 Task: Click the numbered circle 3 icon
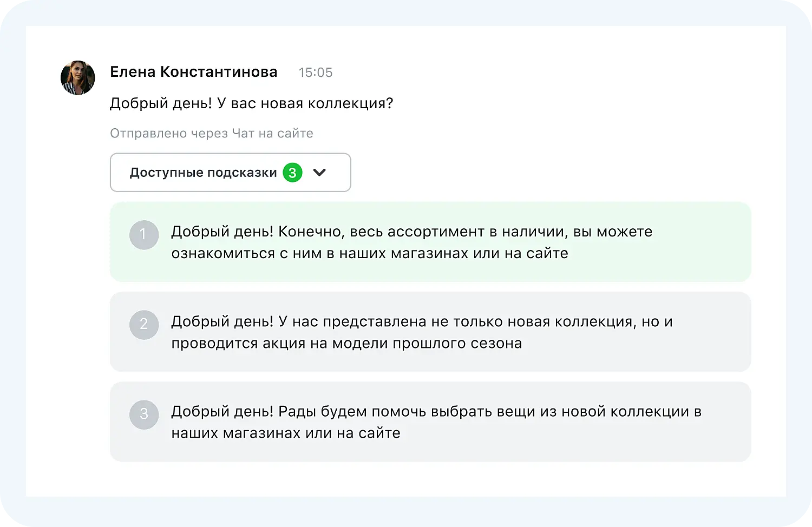pyautogui.click(x=143, y=414)
